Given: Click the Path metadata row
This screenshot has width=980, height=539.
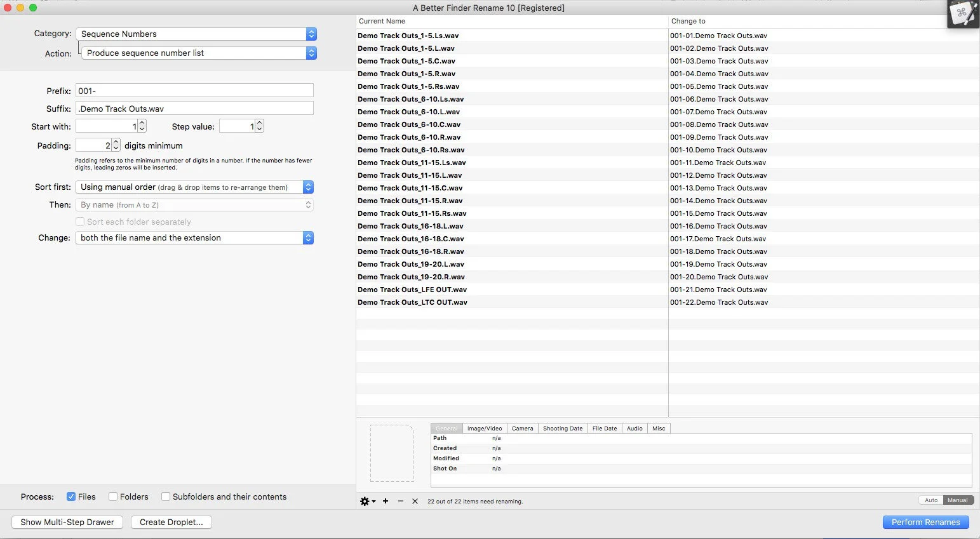Looking at the screenshot, I should pos(701,438).
